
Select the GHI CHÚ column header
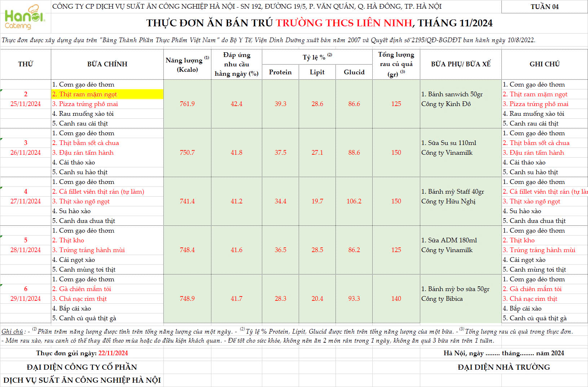544,64
